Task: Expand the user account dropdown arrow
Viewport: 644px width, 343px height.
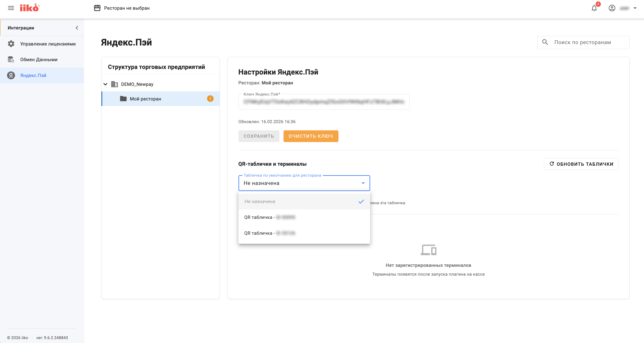Action: pyautogui.click(x=635, y=8)
